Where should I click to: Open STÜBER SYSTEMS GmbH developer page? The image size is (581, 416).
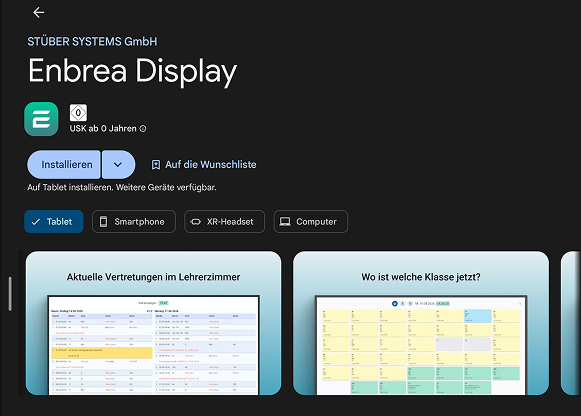[92, 41]
